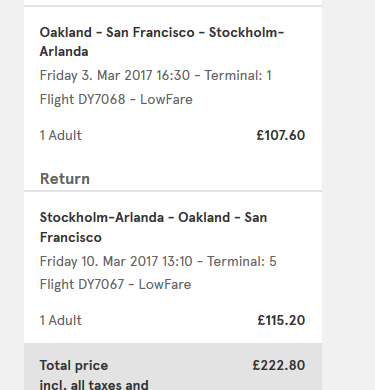Click Terminal: 5 in return details
This screenshot has height=390, width=375.
[242, 261]
